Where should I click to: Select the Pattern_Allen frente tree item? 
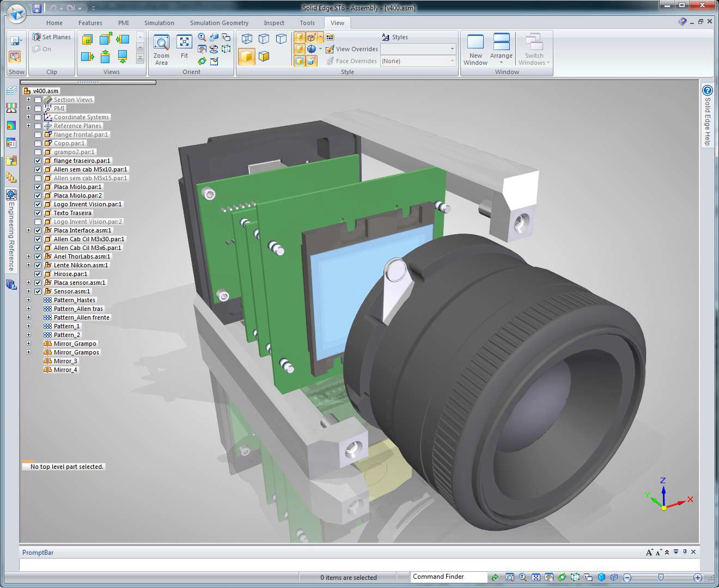pos(82,318)
